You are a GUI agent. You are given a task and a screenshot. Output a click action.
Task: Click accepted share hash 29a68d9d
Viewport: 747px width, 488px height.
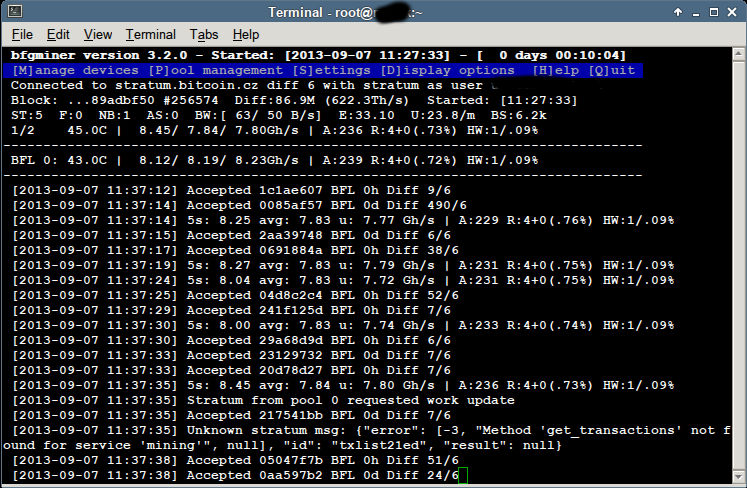291,341
